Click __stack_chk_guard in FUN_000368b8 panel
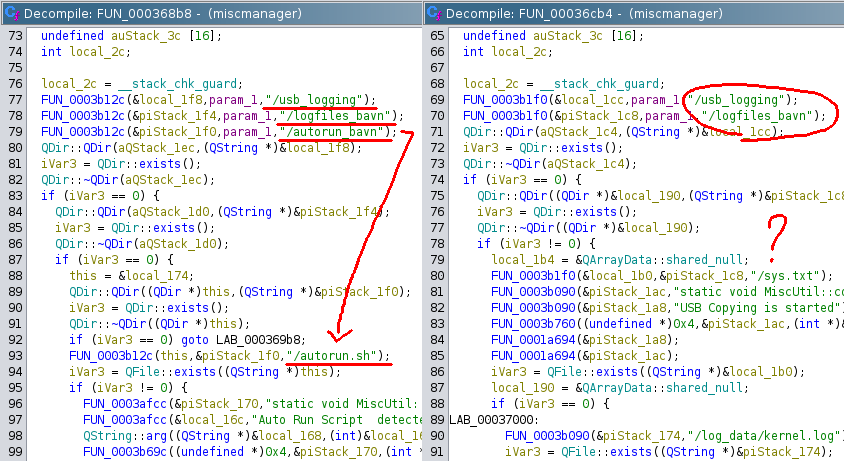This screenshot has height=461, width=844. 178,84
